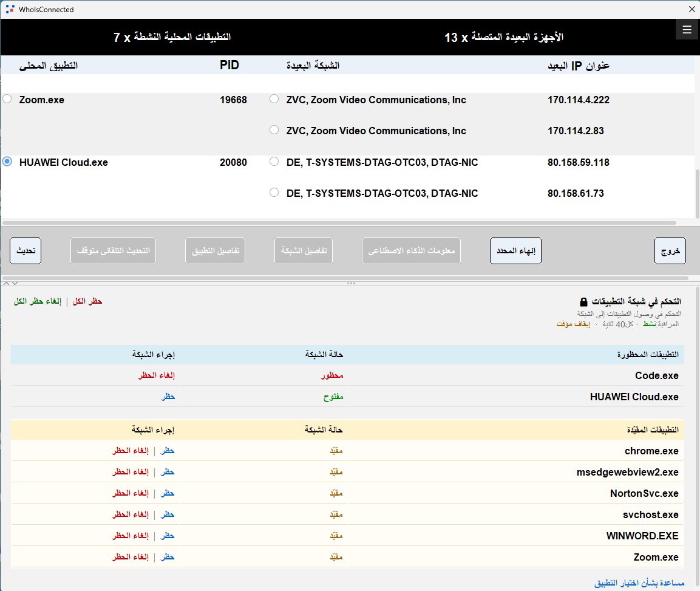700x591 pixels.
Task: Click حظر for NortonSvc.exe
Action: pyautogui.click(x=168, y=493)
